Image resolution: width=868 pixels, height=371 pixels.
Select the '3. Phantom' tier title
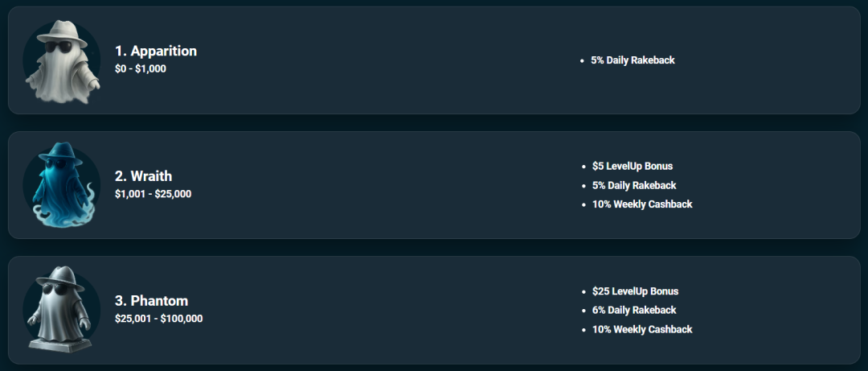pyautogui.click(x=151, y=301)
